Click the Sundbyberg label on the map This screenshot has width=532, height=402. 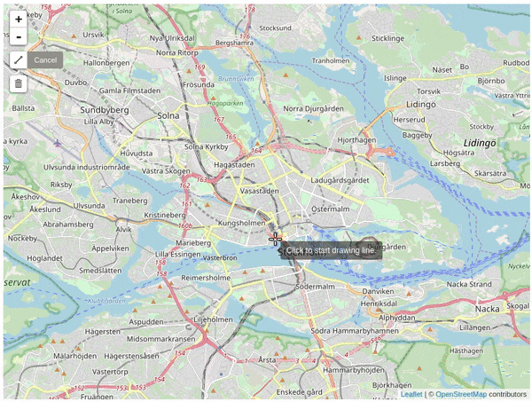(105, 110)
